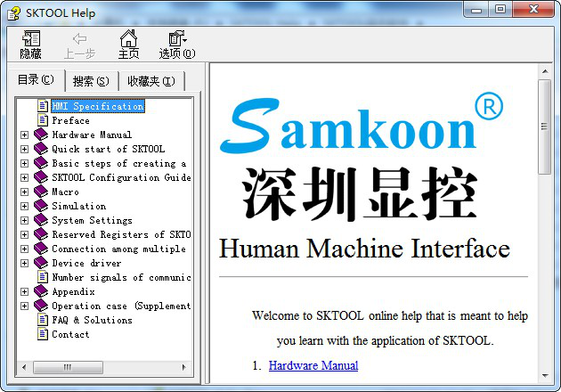Switch to the Favorites (收藏夹) tab
Viewport: 561px width, 392px height.
(x=150, y=81)
